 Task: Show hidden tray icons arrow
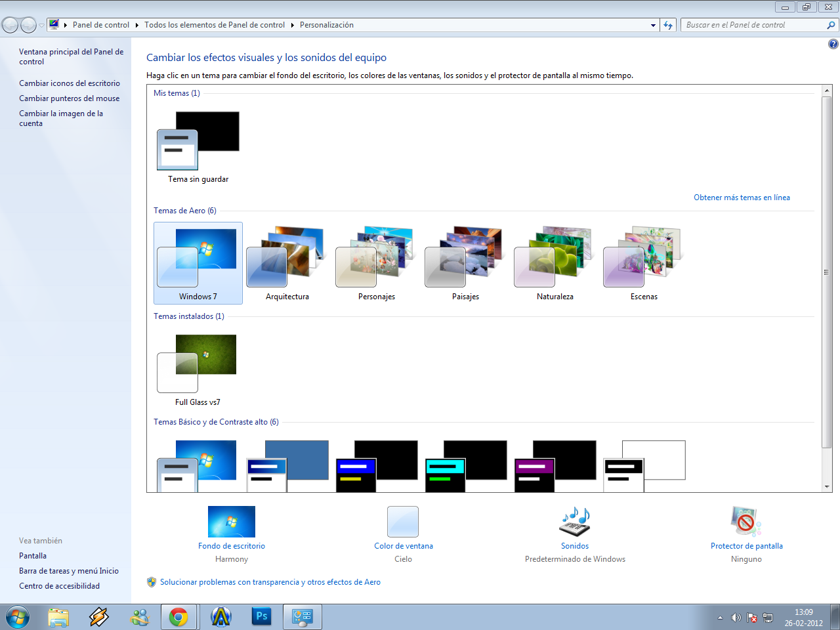pyautogui.click(x=720, y=618)
